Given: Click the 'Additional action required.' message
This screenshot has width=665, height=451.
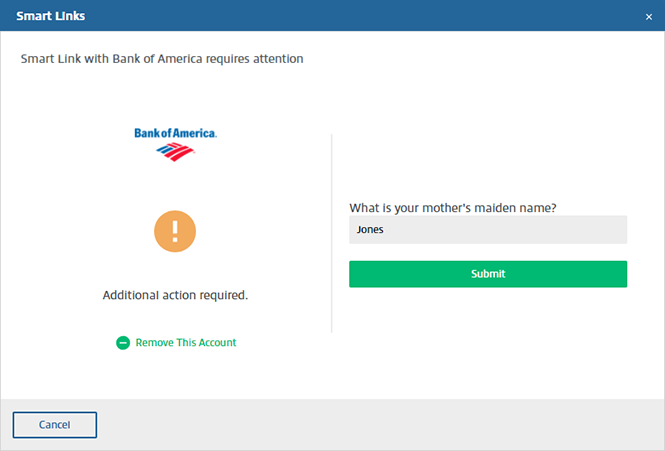Looking at the screenshot, I should click(x=175, y=295).
